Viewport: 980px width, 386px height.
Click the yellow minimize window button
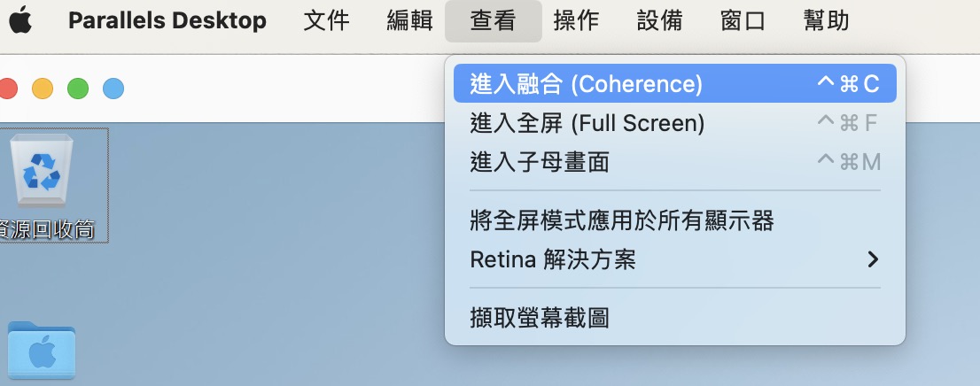coord(43,89)
